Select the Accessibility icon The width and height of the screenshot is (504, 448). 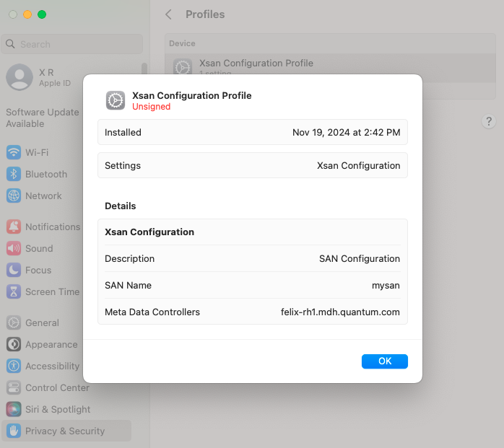pyautogui.click(x=14, y=366)
